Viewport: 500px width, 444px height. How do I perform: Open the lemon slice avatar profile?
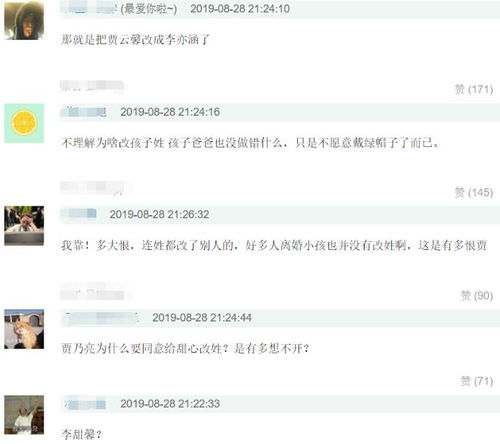pos(24,123)
